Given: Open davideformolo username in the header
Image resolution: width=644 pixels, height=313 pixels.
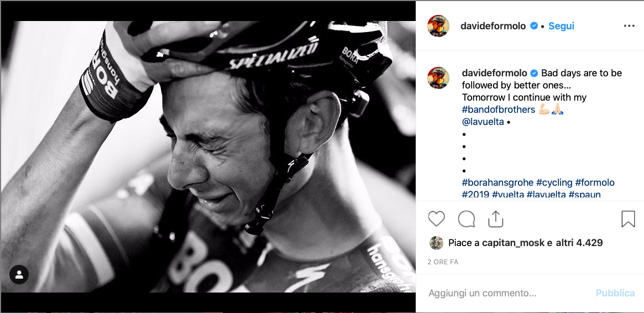Looking at the screenshot, I should click(x=494, y=26).
